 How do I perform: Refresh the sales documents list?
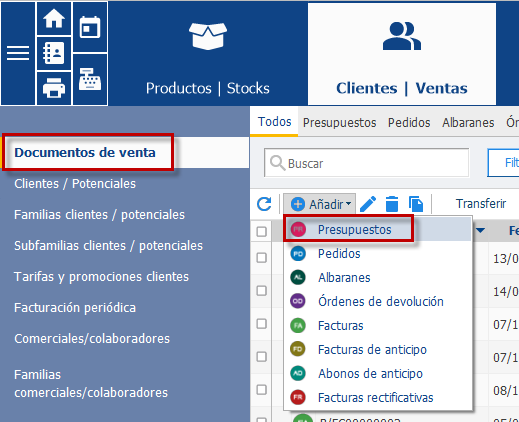[264, 204]
